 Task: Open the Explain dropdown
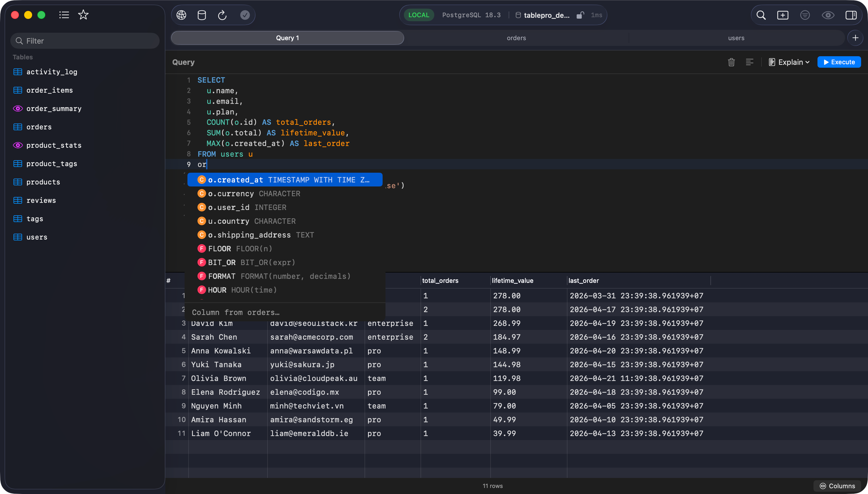pos(789,62)
